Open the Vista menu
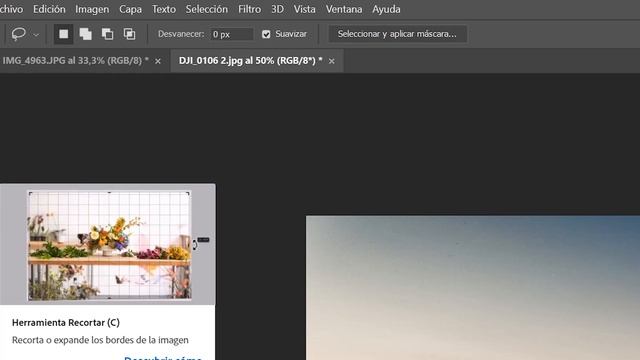Screen dimensions: 640x360 coord(304,9)
